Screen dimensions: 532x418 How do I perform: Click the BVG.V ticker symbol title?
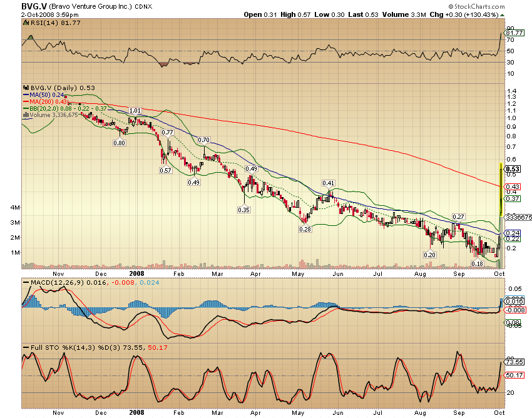pyautogui.click(x=34, y=6)
